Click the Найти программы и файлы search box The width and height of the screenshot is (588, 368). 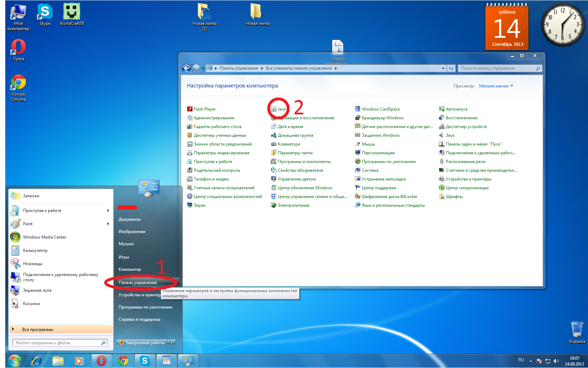(60, 343)
